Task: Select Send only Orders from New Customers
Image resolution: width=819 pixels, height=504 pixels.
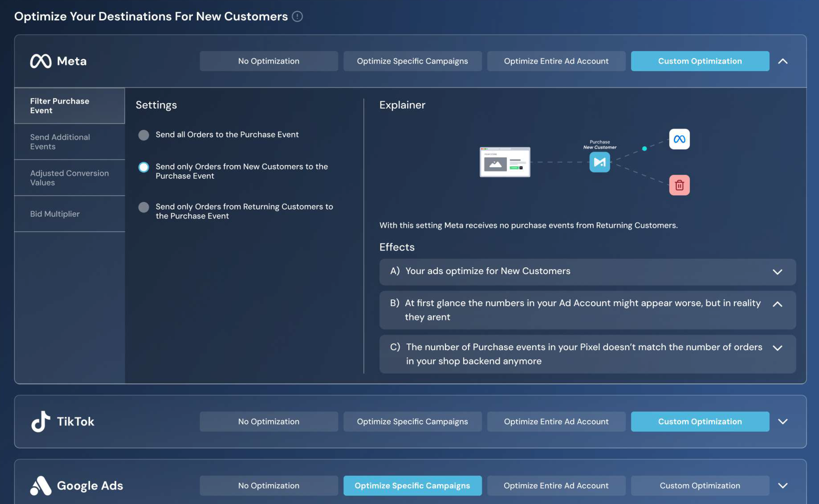Action: point(144,167)
